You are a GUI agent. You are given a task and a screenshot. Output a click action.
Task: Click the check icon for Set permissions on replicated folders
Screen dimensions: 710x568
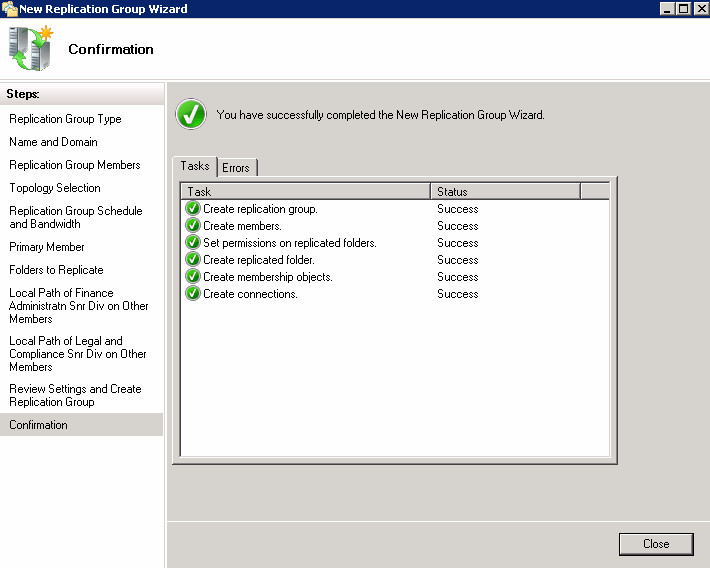[193, 242]
